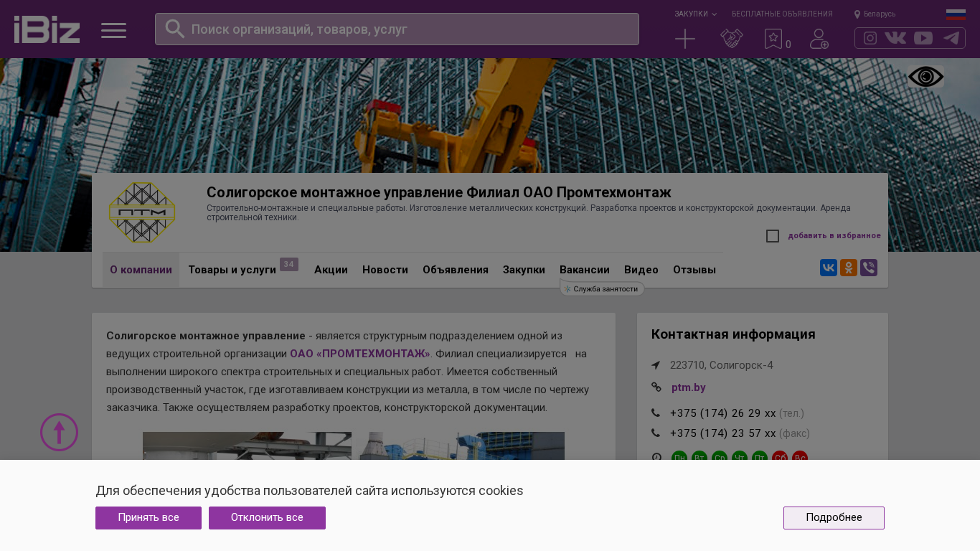Open the Instagram icon in the header

tap(870, 38)
